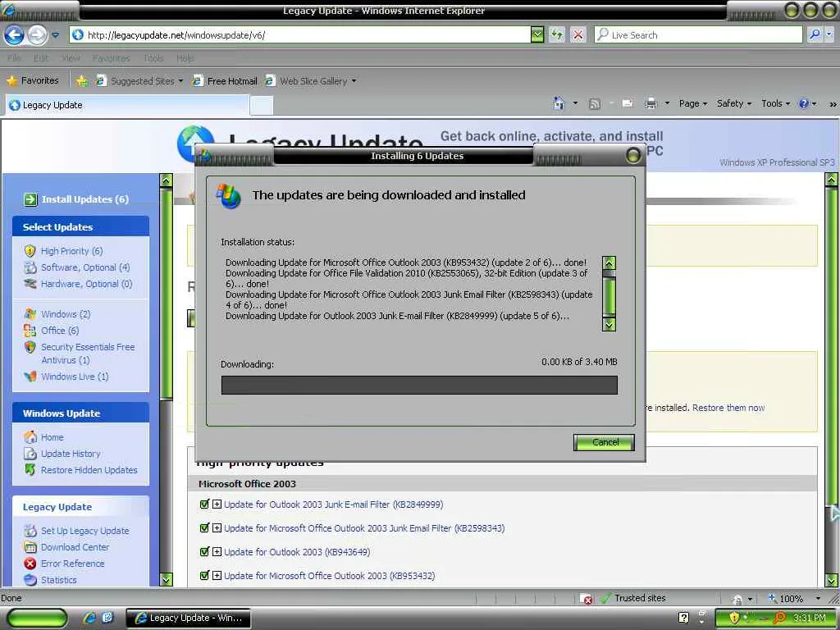Cancel the update installation
This screenshot has width=840, height=630.
[605, 442]
